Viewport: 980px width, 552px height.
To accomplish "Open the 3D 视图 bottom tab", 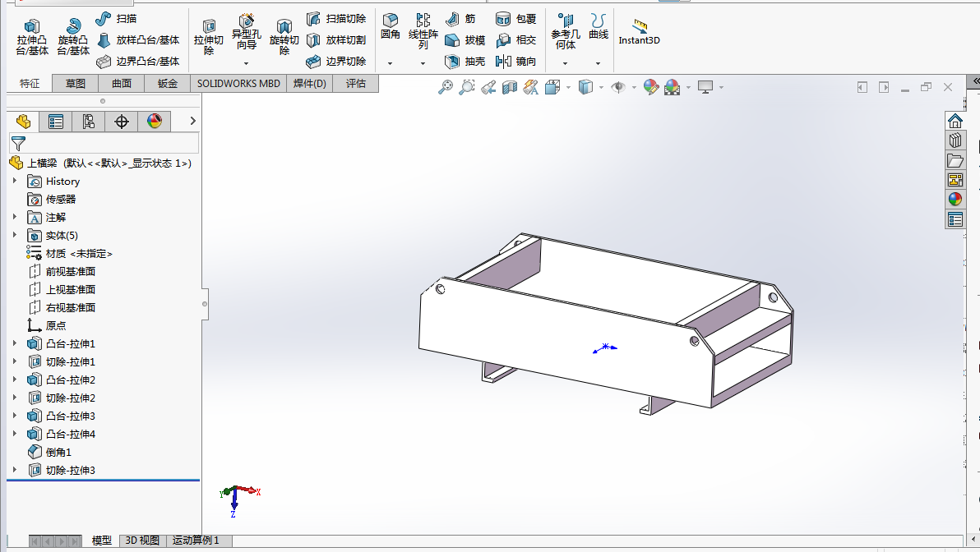I will coord(142,540).
